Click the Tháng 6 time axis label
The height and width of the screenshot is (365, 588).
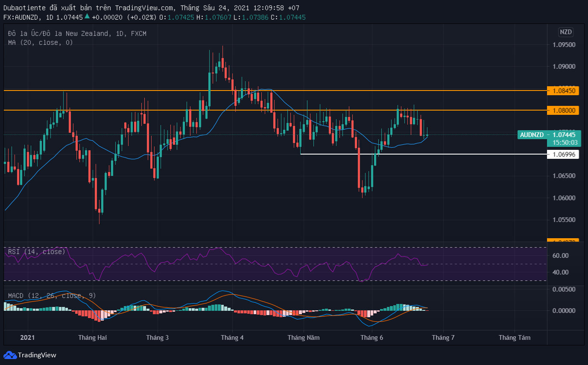[372, 337]
